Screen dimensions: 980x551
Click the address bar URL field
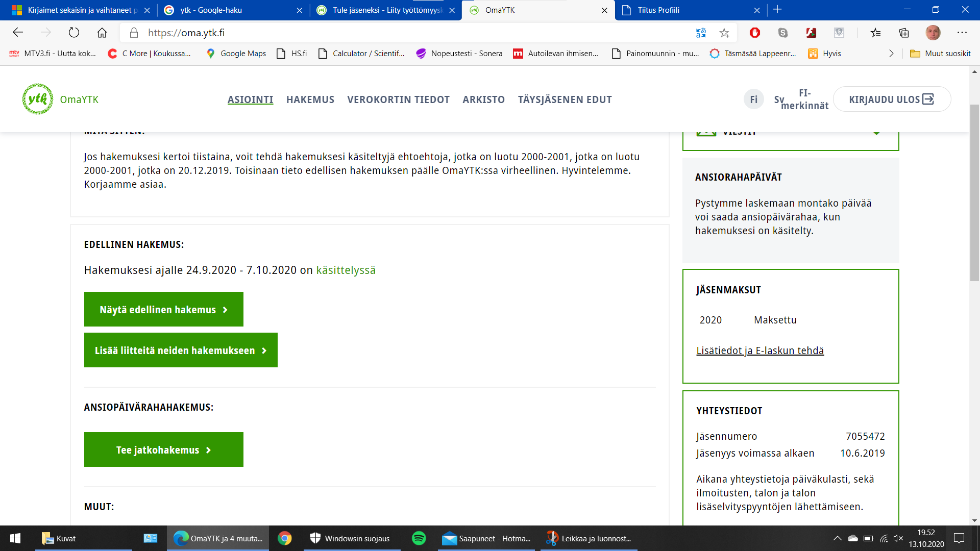coord(408,33)
